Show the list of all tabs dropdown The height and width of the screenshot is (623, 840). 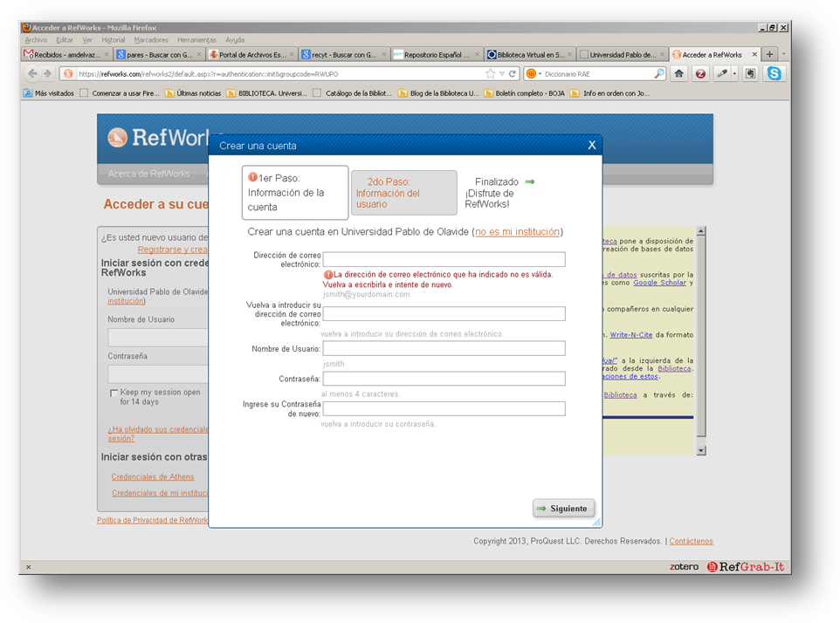pyautogui.click(x=784, y=55)
